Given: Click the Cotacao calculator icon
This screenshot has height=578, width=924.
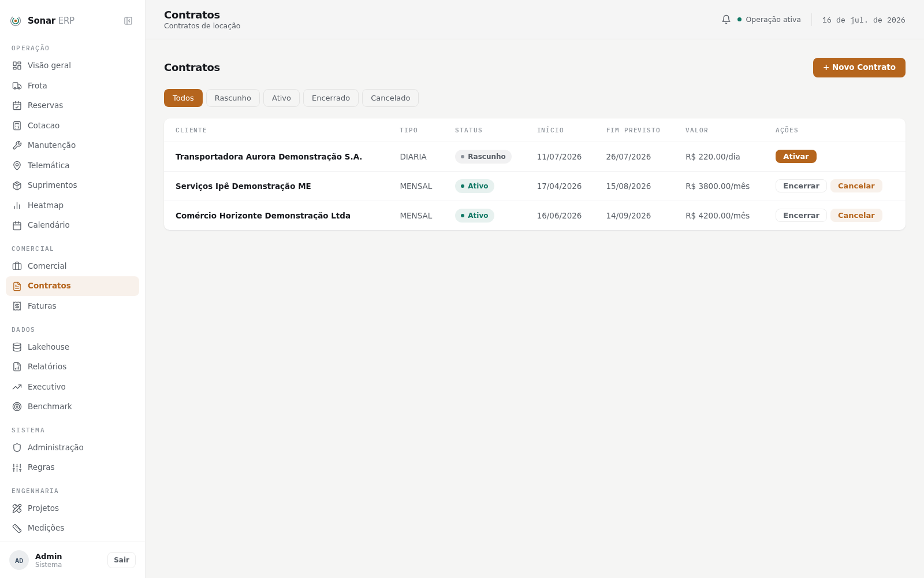Looking at the screenshot, I should [x=17, y=125].
